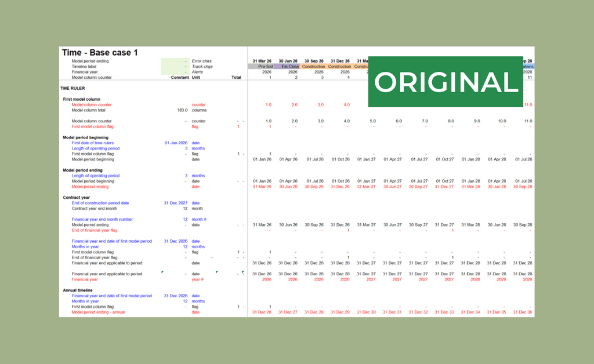Click the 'First date of time rulers' label
The height and width of the screenshot is (364, 594).
pos(93,143)
